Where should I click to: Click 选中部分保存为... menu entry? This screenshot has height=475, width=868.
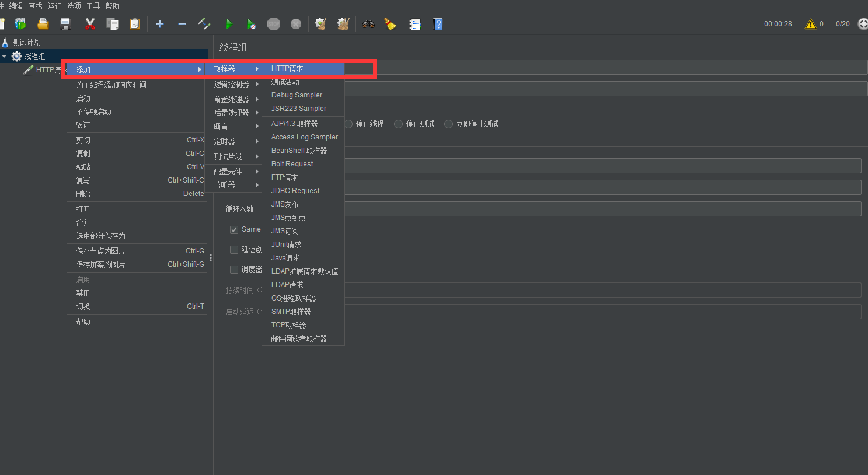tap(137, 236)
